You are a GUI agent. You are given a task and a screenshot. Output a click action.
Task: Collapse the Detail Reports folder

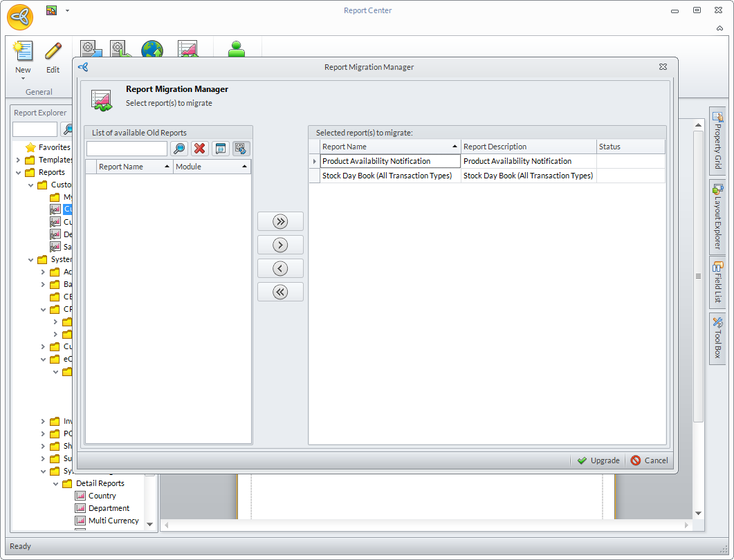(x=57, y=484)
